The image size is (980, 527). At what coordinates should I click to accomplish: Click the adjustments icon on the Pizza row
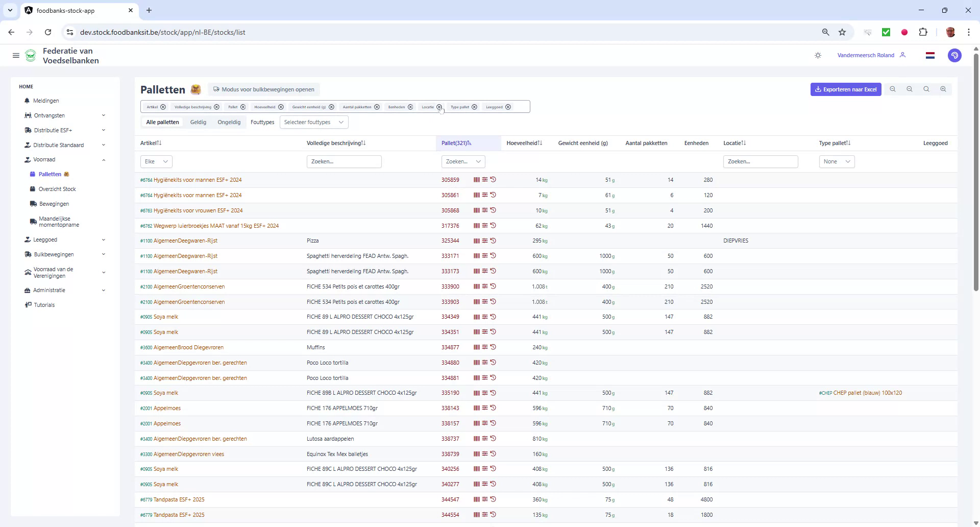coord(485,241)
